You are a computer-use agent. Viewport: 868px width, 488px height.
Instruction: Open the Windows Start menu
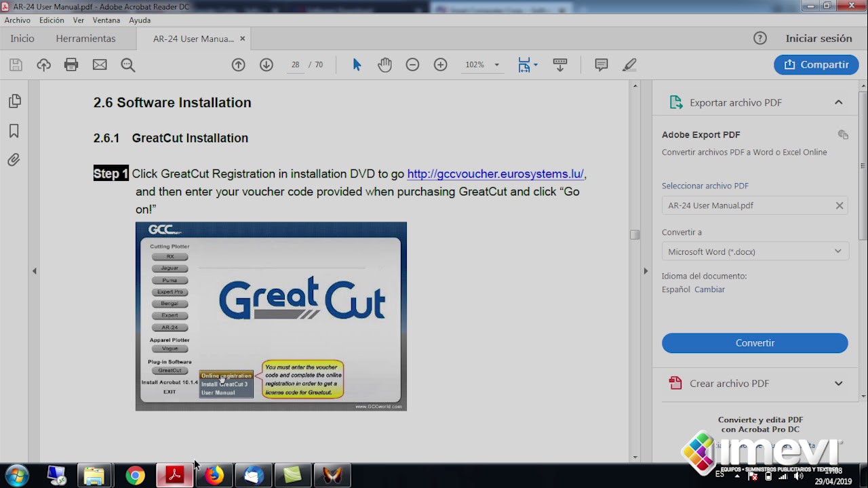[16, 476]
